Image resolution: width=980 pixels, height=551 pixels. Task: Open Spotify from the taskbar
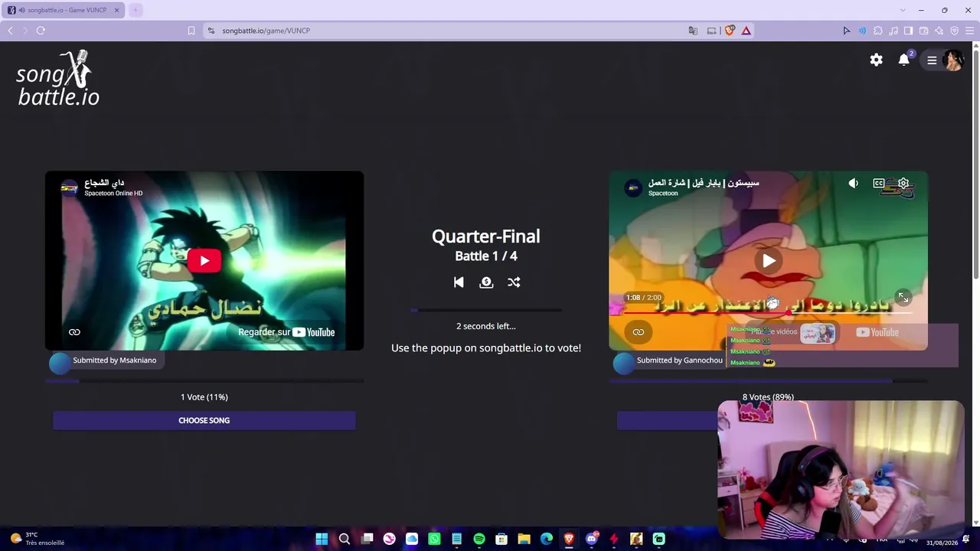tap(479, 540)
